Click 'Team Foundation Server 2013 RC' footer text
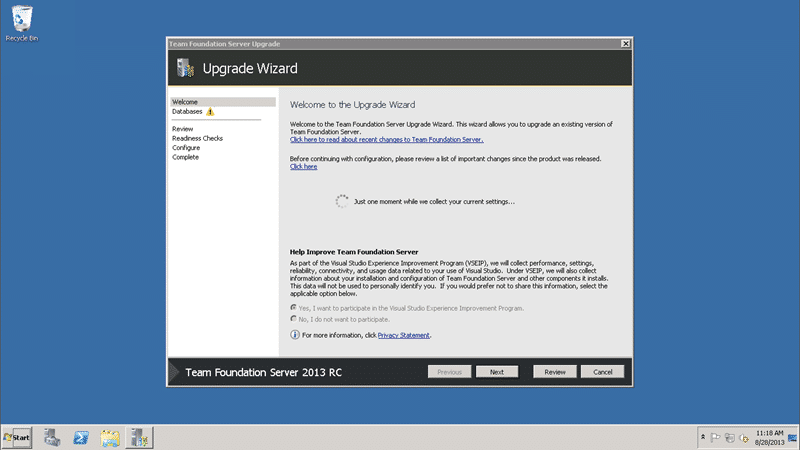 click(x=263, y=372)
